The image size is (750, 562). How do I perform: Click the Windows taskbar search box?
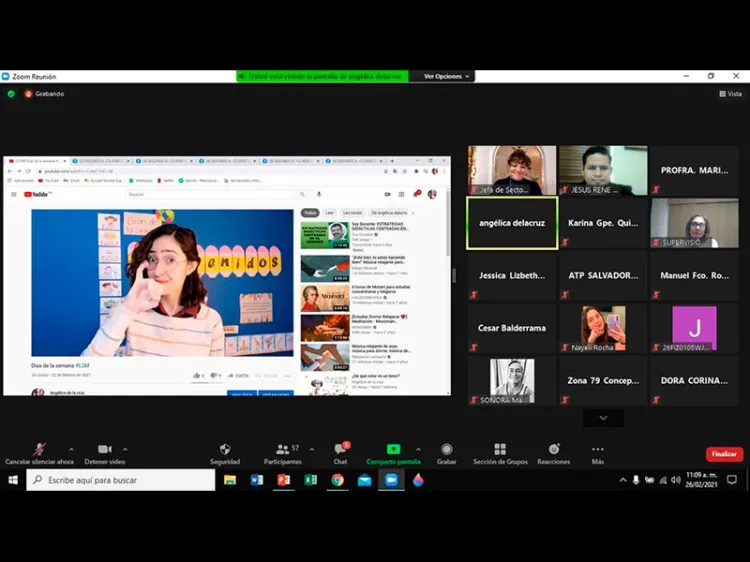point(120,480)
